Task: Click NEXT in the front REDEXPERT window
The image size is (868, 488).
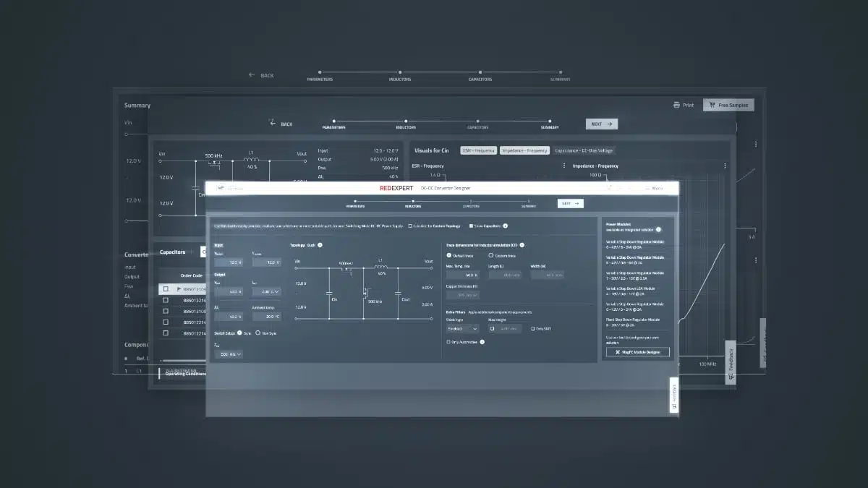Action: (571, 204)
